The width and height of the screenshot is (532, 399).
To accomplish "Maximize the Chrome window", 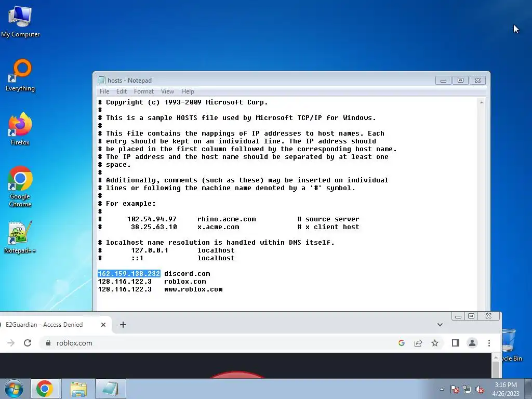I will click(x=471, y=316).
